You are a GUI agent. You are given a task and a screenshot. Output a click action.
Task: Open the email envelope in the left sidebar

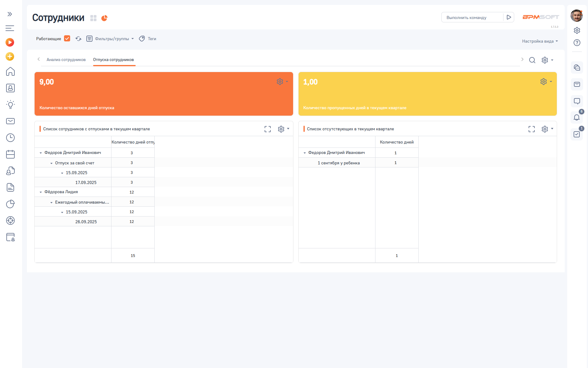click(x=10, y=121)
